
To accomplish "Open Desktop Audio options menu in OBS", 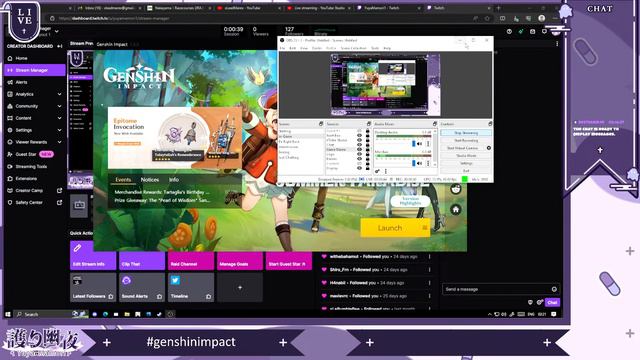I will (428, 144).
